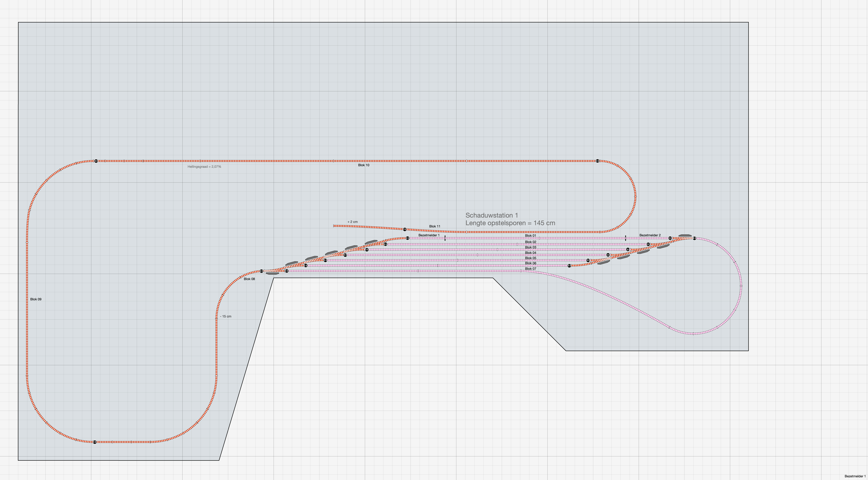Click the marker at the right end of Blok 06
The height and width of the screenshot is (480, 868).
[569, 266]
